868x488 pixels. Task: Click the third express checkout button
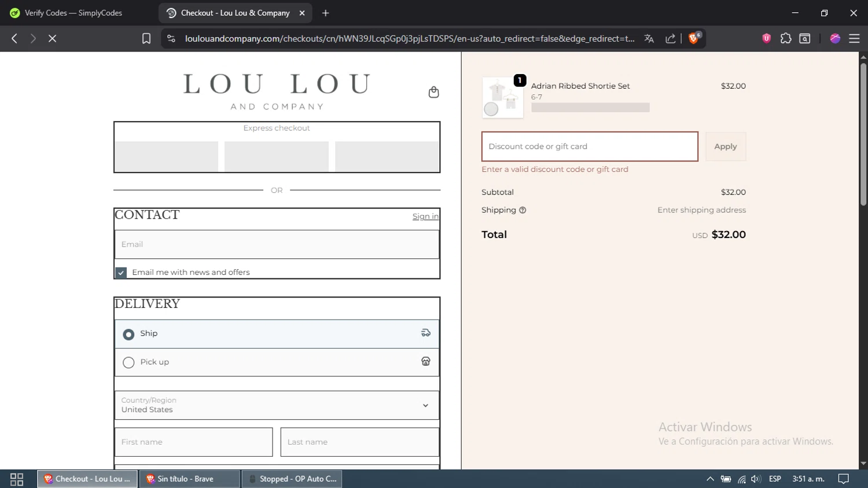coord(387,156)
